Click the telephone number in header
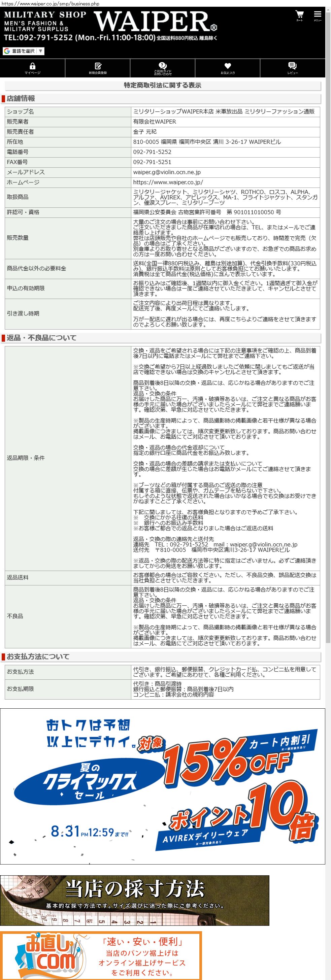The image size is (331, 980). (38, 38)
